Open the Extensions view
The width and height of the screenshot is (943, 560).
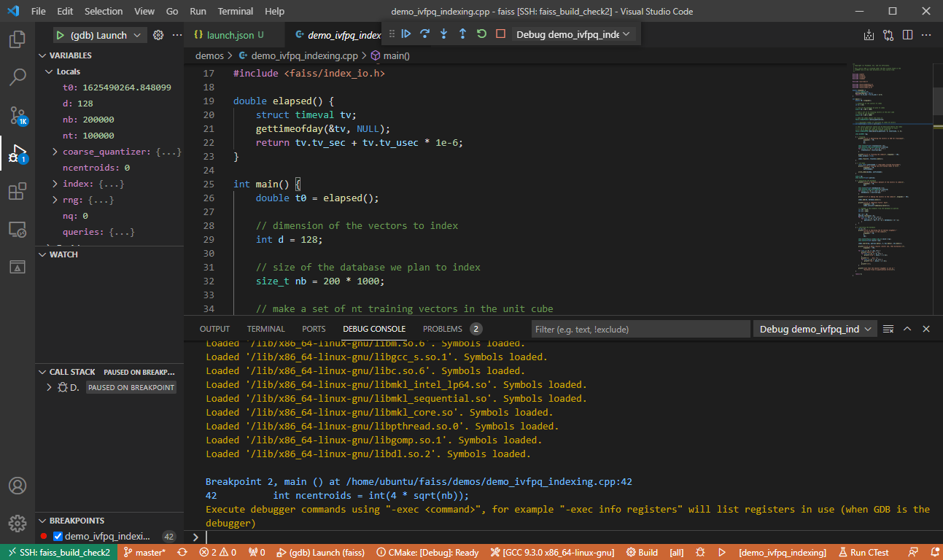(18, 192)
